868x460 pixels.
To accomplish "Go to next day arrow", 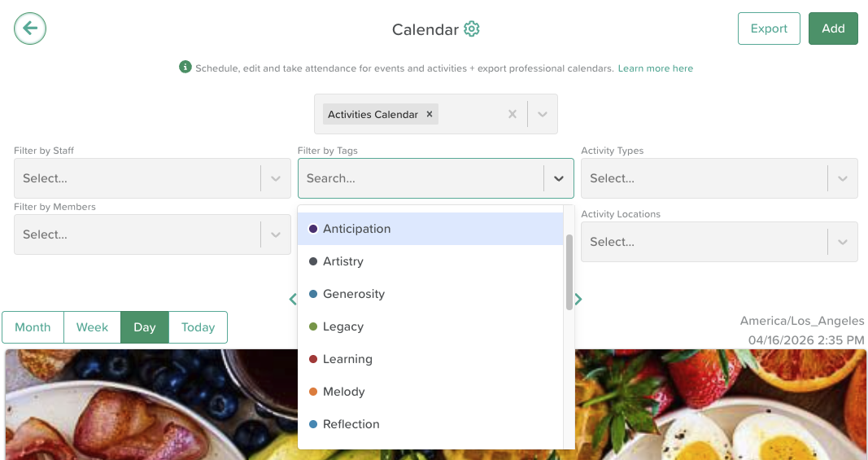I will click(x=578, y=299).
